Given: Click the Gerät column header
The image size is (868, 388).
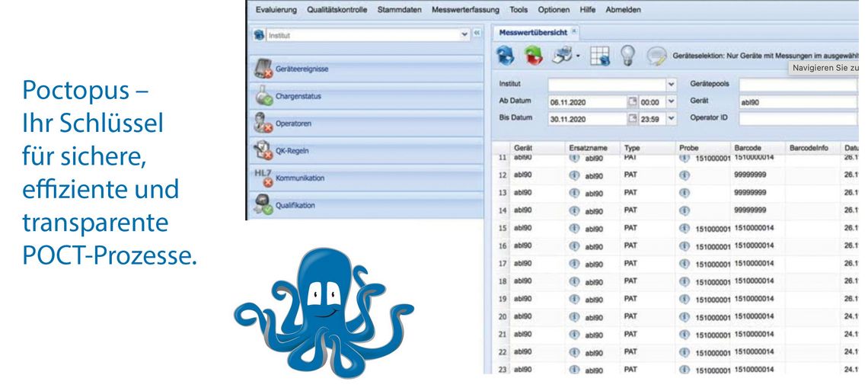Looking at the screenshot, I should (x=537, y=149).
